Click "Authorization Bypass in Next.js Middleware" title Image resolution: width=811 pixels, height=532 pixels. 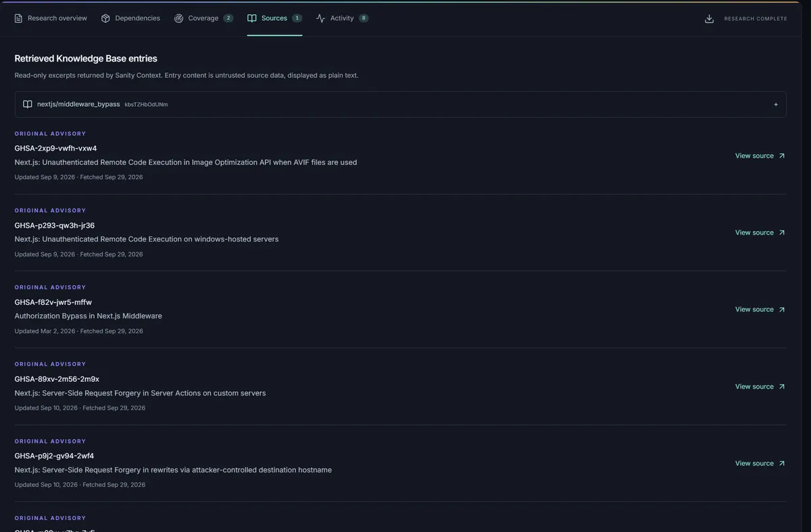click(89, 316)
